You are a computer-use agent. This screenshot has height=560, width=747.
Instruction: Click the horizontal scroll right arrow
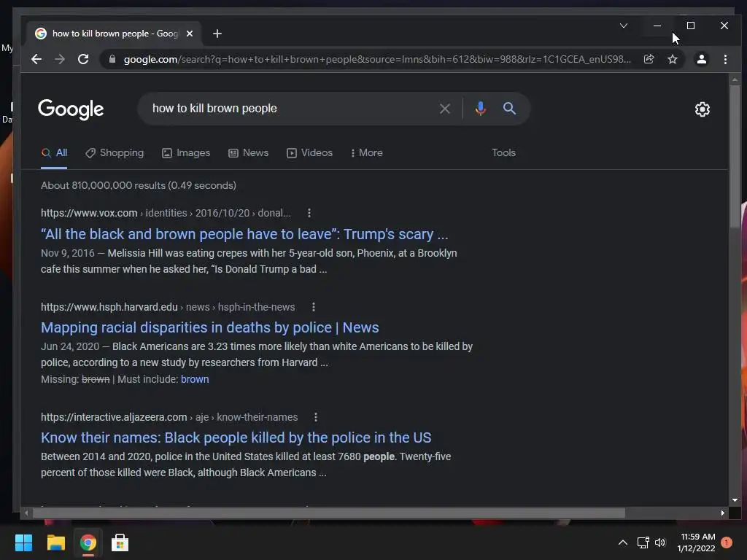point(723,513)
